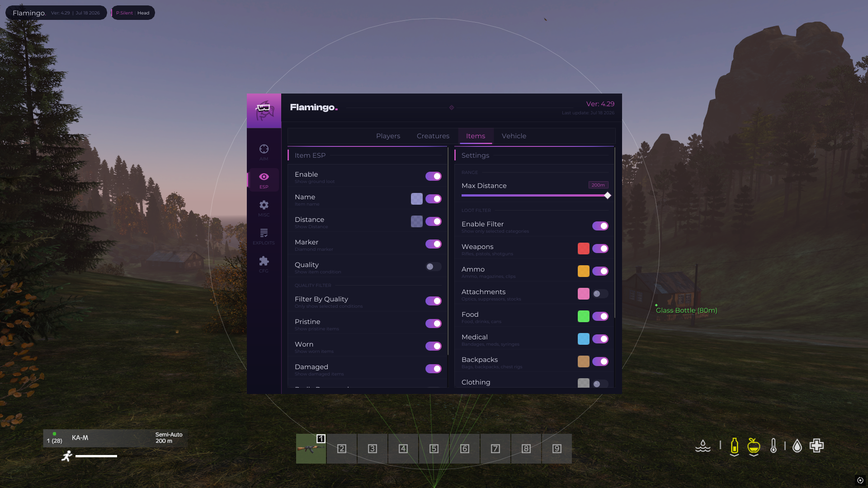868x488 pixels.
Task: Open the orange Ammo color swatch
Action: tap(584, 271)
